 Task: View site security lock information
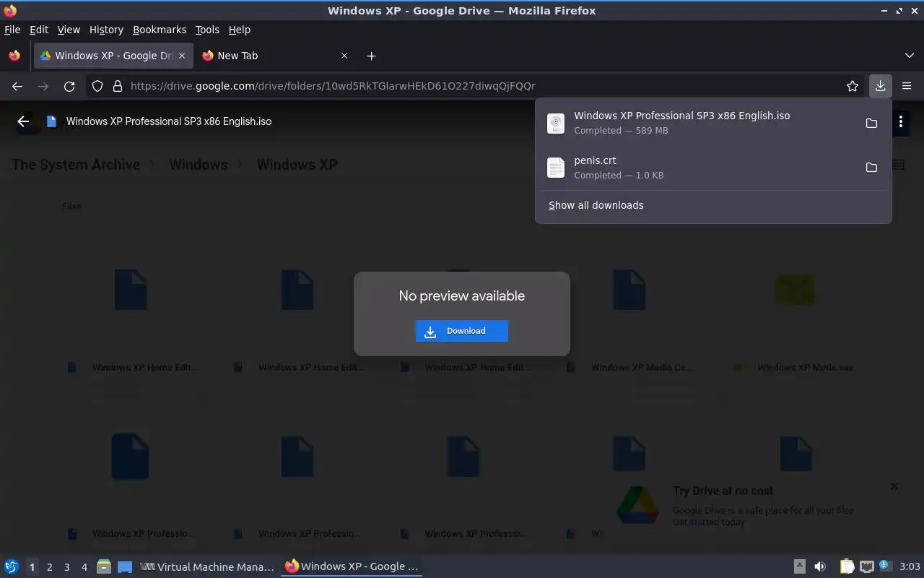pos(118,86)
